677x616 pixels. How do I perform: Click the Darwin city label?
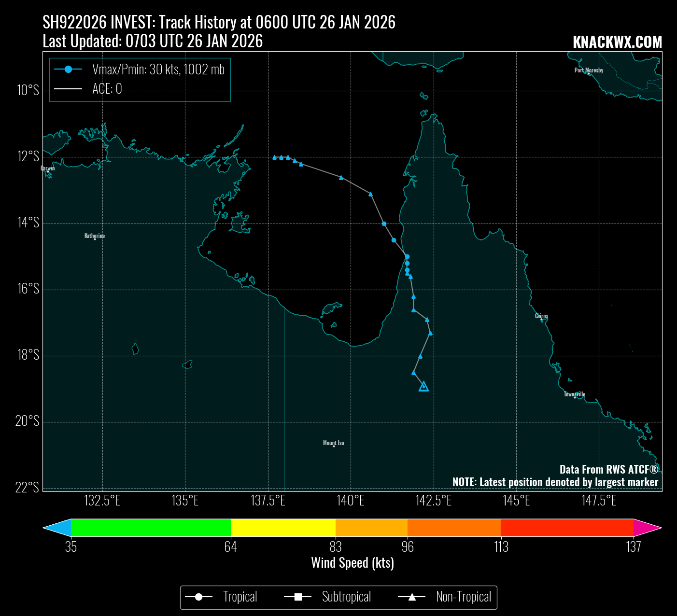tap(48, 168)
